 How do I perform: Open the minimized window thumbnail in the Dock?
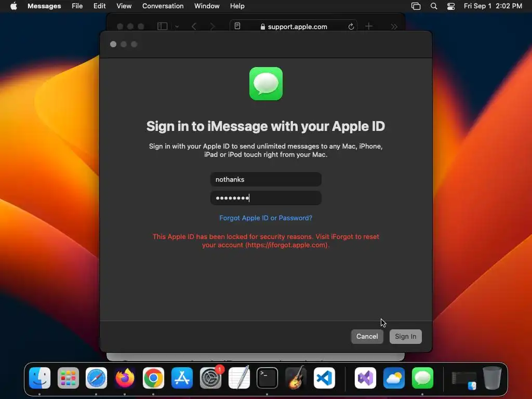coord(464,380)
